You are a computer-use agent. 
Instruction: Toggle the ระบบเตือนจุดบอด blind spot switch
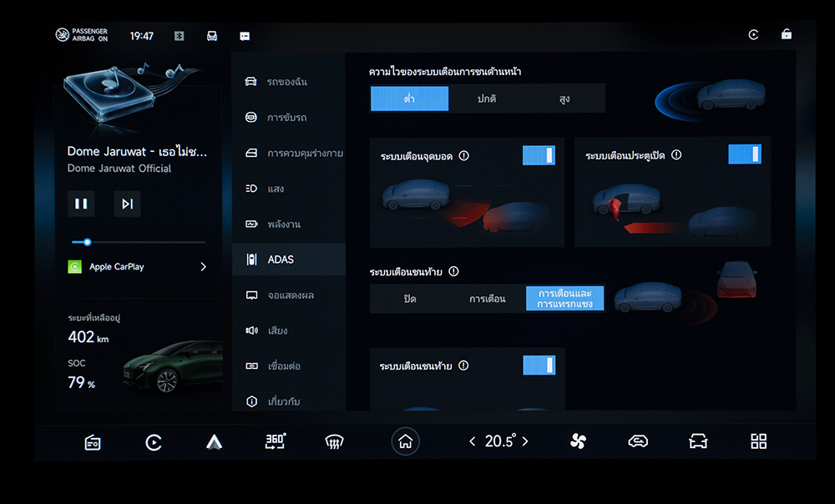539,155
